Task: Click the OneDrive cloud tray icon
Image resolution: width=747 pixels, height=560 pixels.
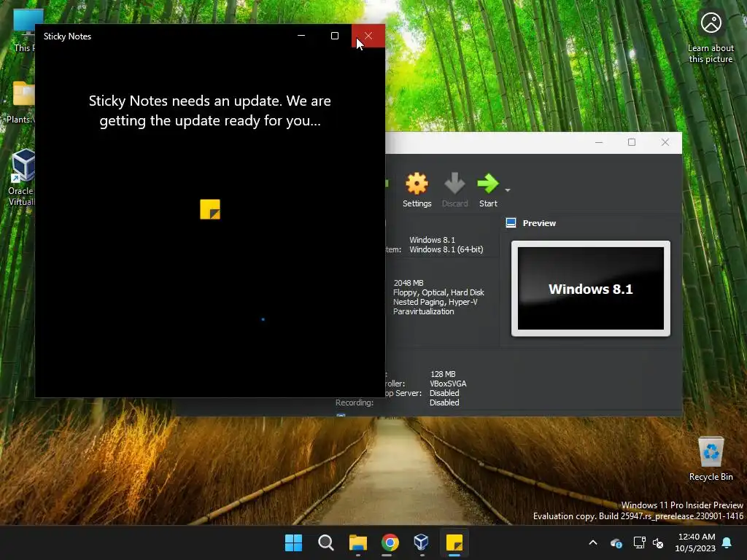Action: point(616,542)
